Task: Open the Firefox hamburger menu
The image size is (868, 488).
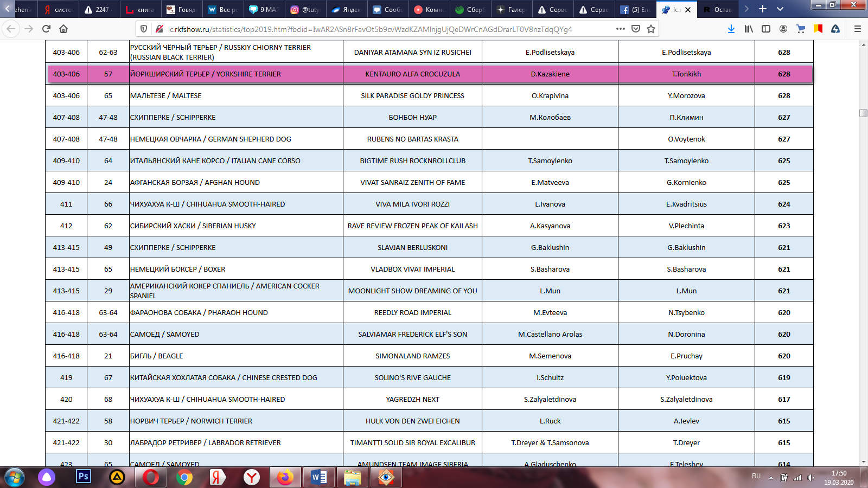Action: click(x=858, y=29)
